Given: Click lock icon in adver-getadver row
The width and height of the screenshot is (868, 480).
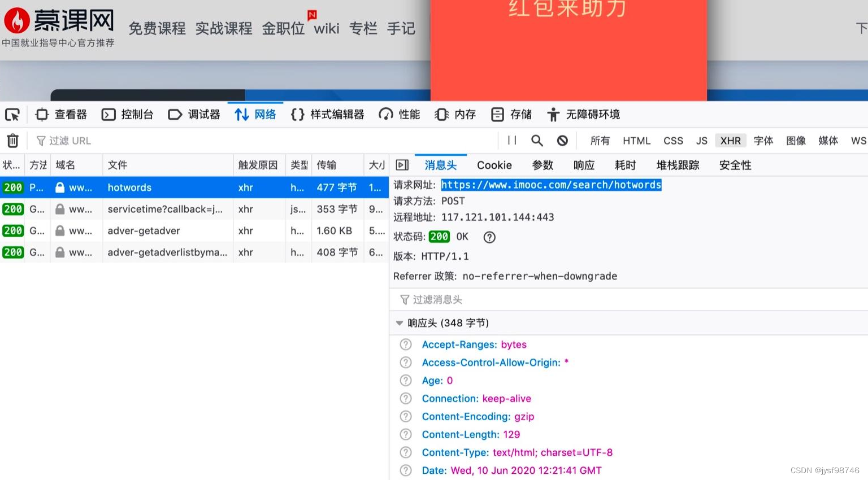Looking at the screenshot, I should [60, 230].
